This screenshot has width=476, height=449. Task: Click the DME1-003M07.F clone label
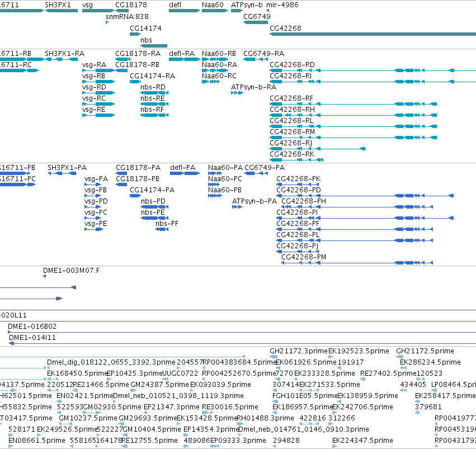pyautogui.click(x=72, y=271)
